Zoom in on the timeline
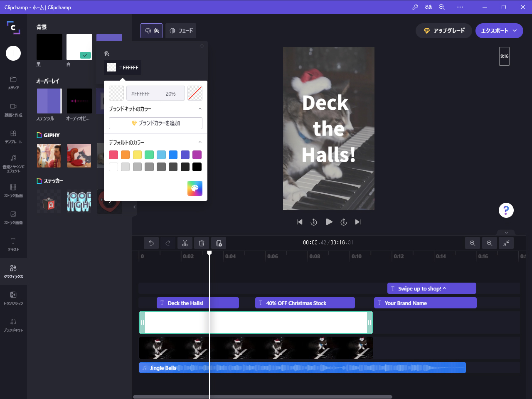Screen dimensions: 532x399 tap(473, 243)
